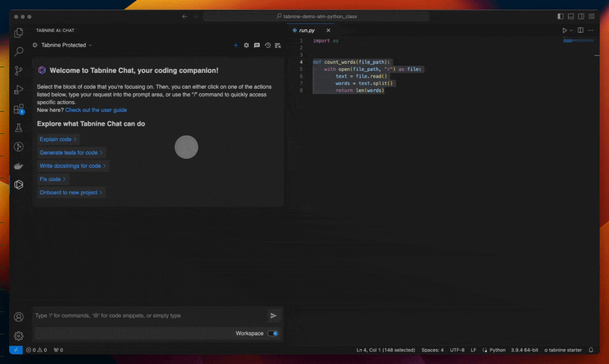Viewport: 609px width, 364px height.
Task: Toggle the Workspace context switch
Action: coord(273,333)
